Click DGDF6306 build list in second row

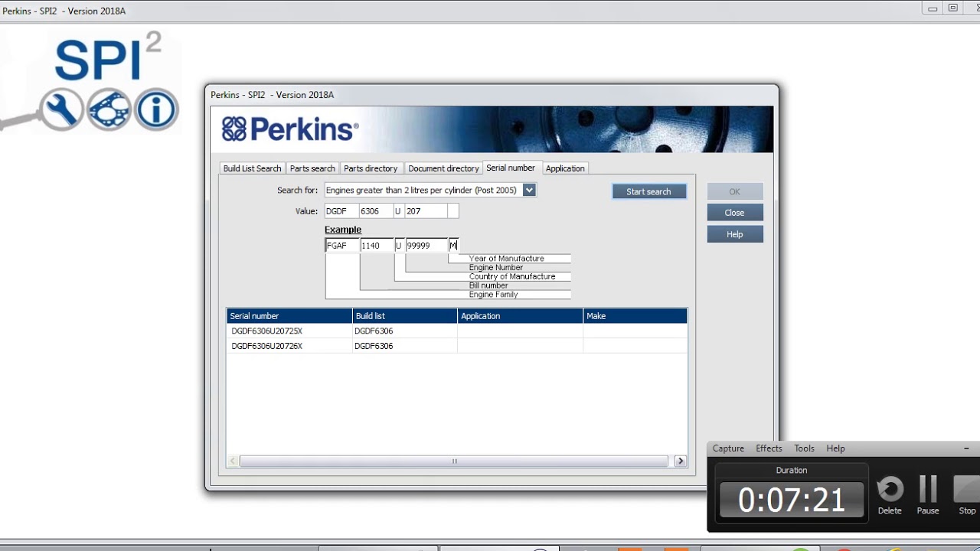click(374, 346)
